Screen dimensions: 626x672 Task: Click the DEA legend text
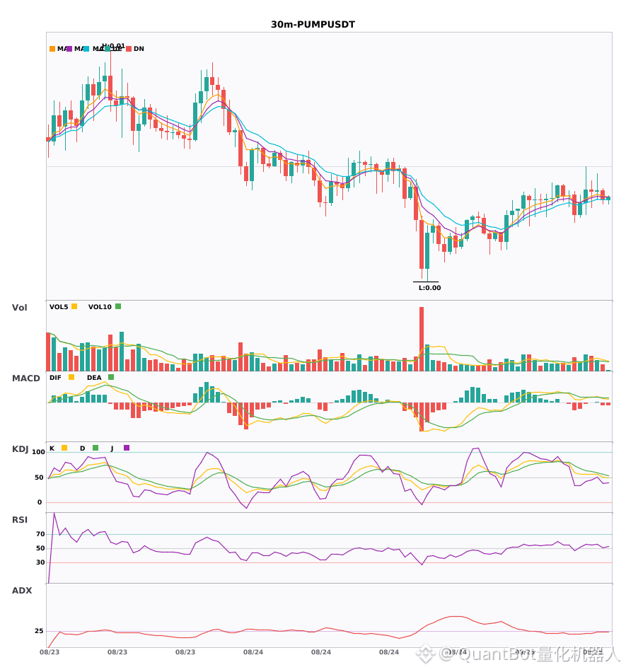point(94,378)
